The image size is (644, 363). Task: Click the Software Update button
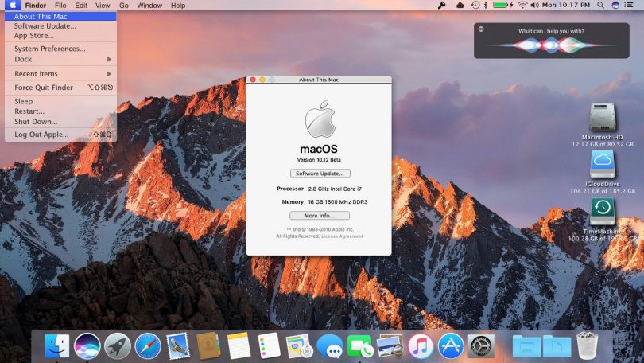coord(319,173)
